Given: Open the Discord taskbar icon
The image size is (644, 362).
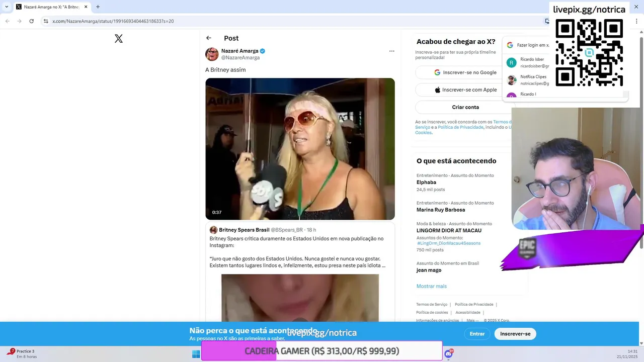Looking at the screenshot, I should [448, 354].
